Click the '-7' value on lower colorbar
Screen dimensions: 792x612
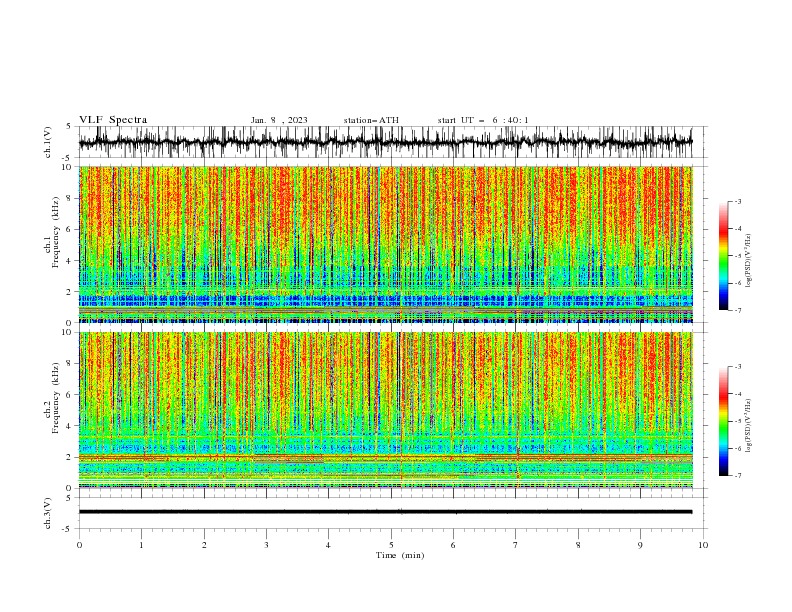738,475
